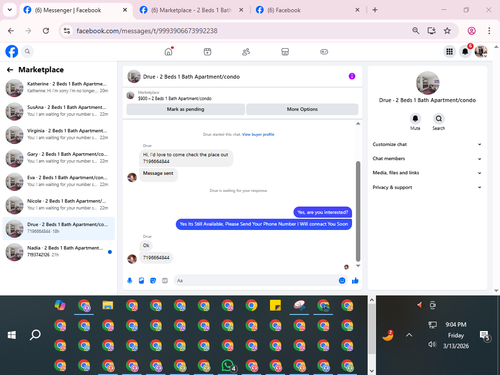This screenshot has height=375, width=500.
Task: Attach a file using the photo icon
Action: pos(141,281)
